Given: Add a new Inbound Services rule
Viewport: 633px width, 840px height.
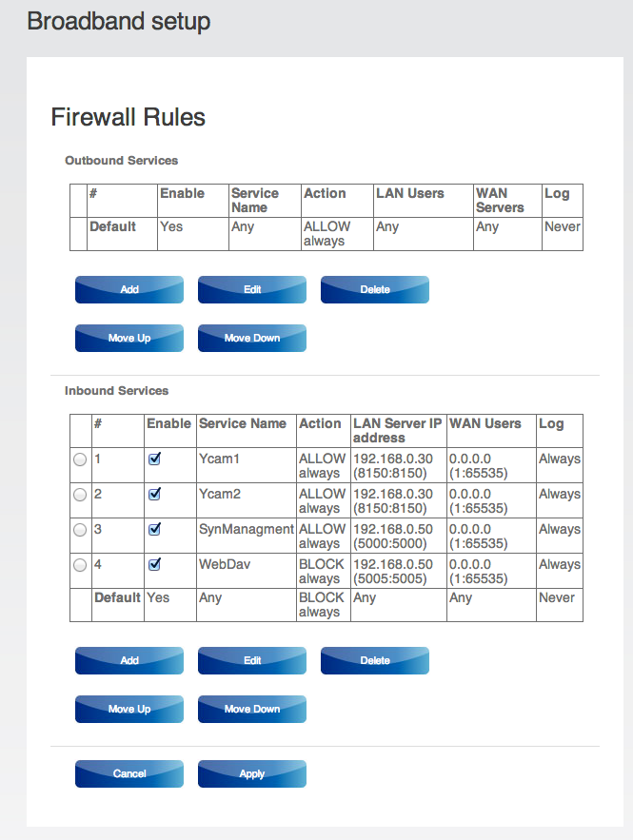Looking at the screenshot, I should tap(129, 660).
